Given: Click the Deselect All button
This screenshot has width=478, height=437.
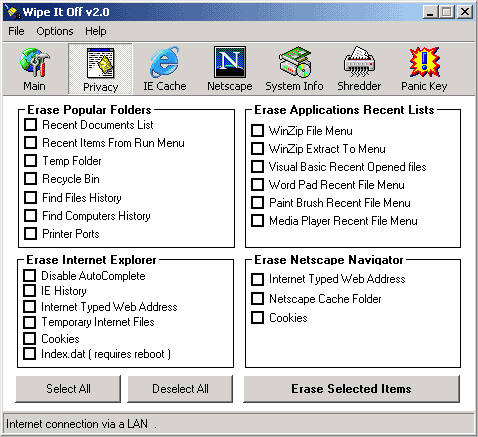Looking at the screenshot, I should [x=180, y=389].
